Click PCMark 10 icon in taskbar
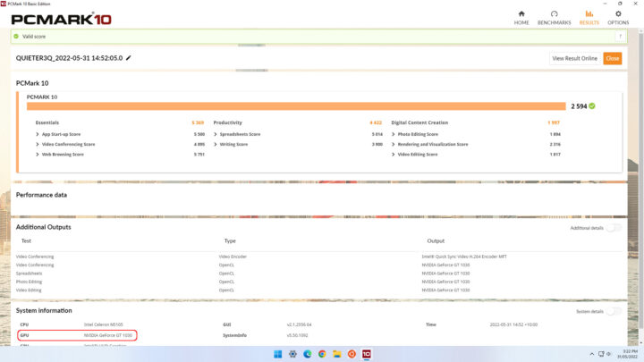The width and height of the screenshot is (644, 362). pos(367,354)
